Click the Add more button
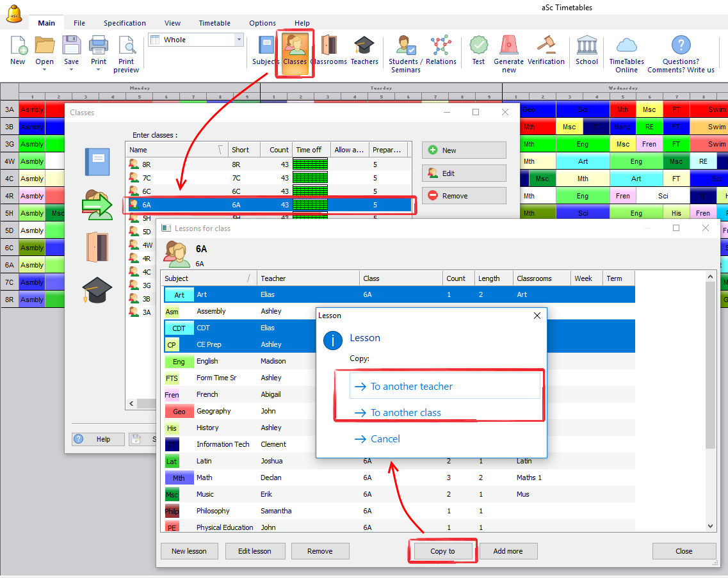728x578 pixels. (x=508, y=551)
